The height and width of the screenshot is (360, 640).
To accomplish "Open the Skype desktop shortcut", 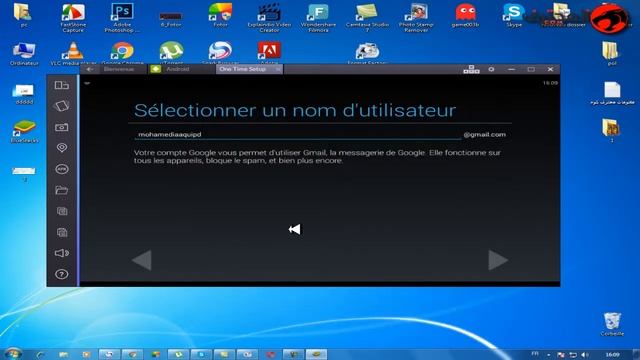I will (x=513, y=15).
